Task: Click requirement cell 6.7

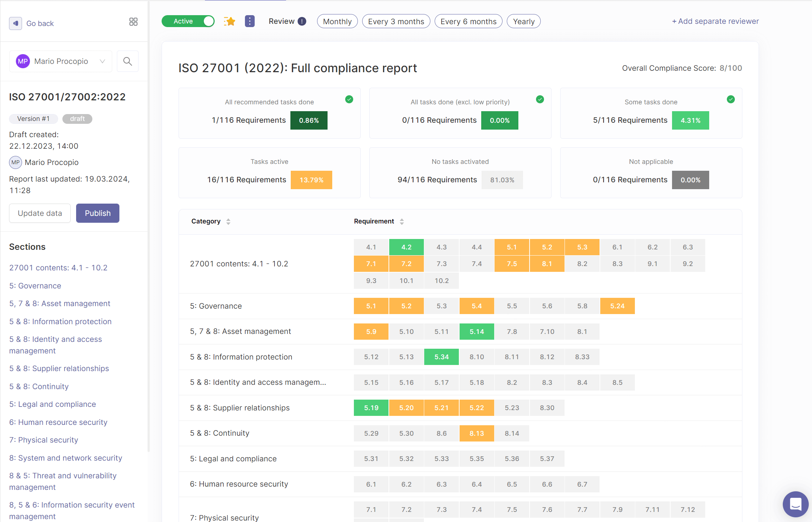Action: pos(582,484)
